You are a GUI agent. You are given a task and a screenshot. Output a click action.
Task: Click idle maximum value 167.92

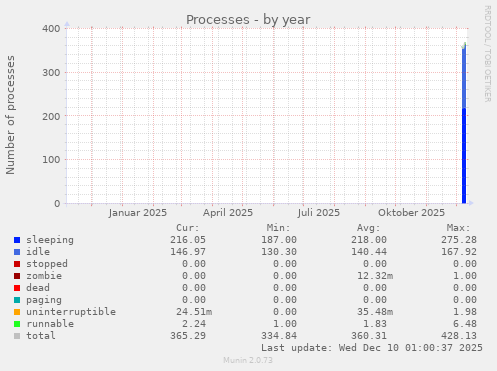click(x=459, y=252)
